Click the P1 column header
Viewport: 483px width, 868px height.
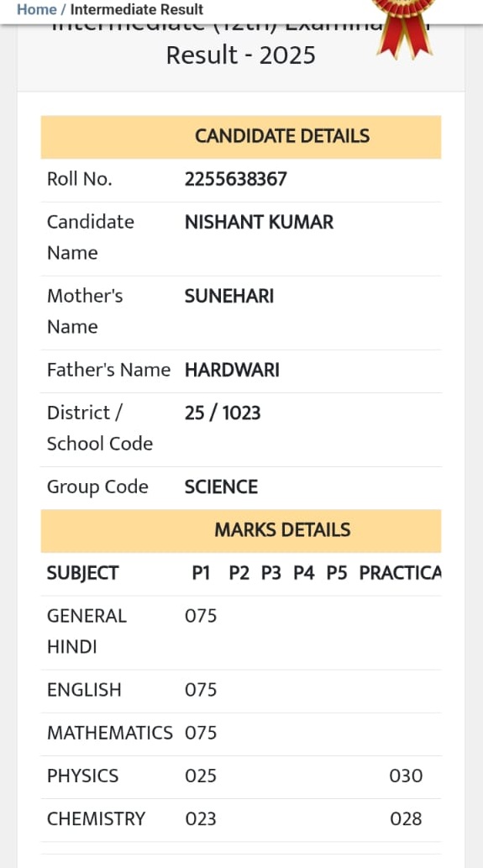(201, 573)
